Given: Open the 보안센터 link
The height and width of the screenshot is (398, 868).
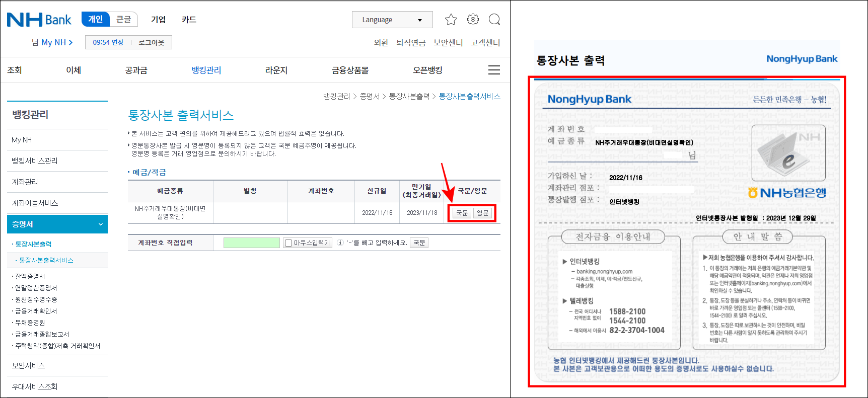Looking at the screenshot, I should tap(448, 42).
